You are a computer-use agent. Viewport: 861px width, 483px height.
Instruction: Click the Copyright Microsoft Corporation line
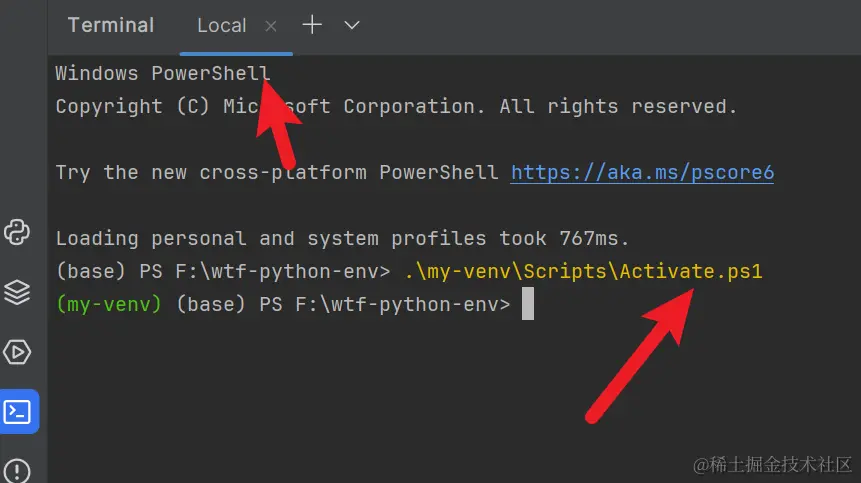point(396,106)
